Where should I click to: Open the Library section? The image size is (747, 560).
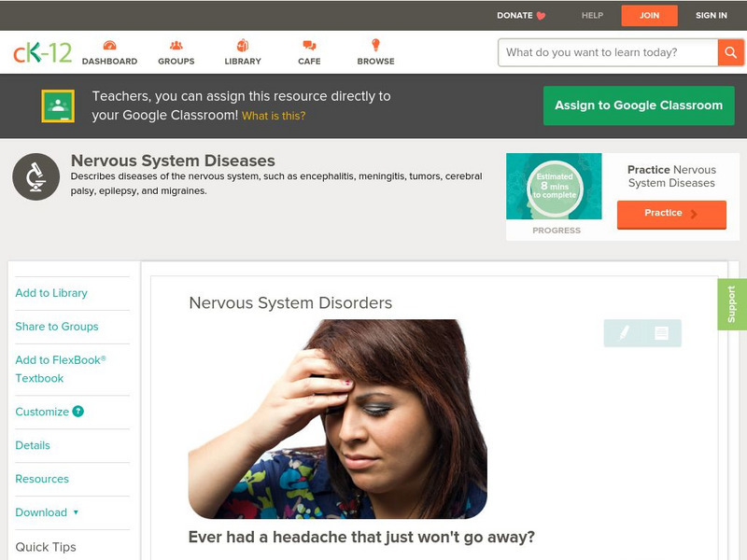243,44
